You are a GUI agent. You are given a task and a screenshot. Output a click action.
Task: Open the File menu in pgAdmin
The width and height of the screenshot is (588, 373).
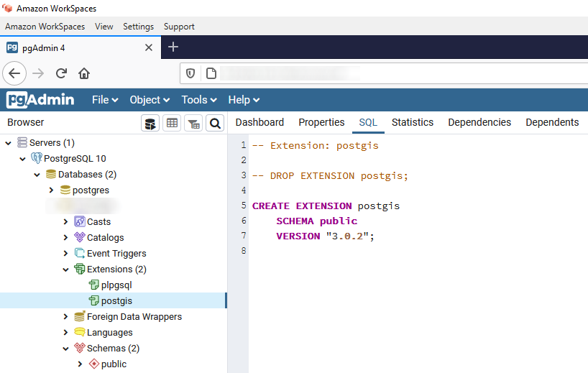(105, 100)
